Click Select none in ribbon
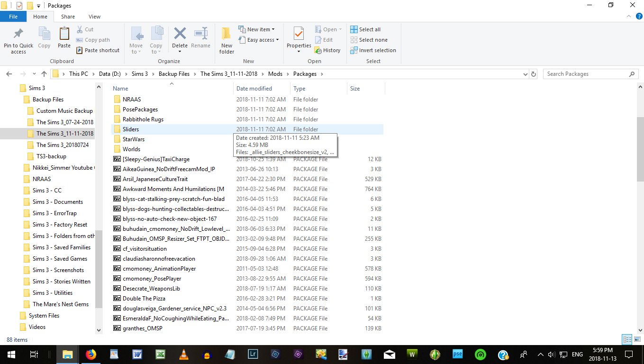 click(369, 40)
